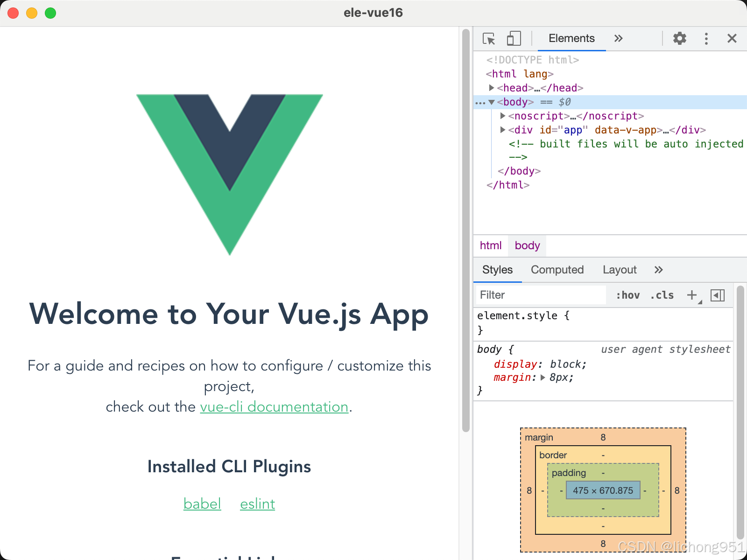Click the box model top margin value 8
Image resolution: width=747 pixels, height=560 pixels.
603,437
